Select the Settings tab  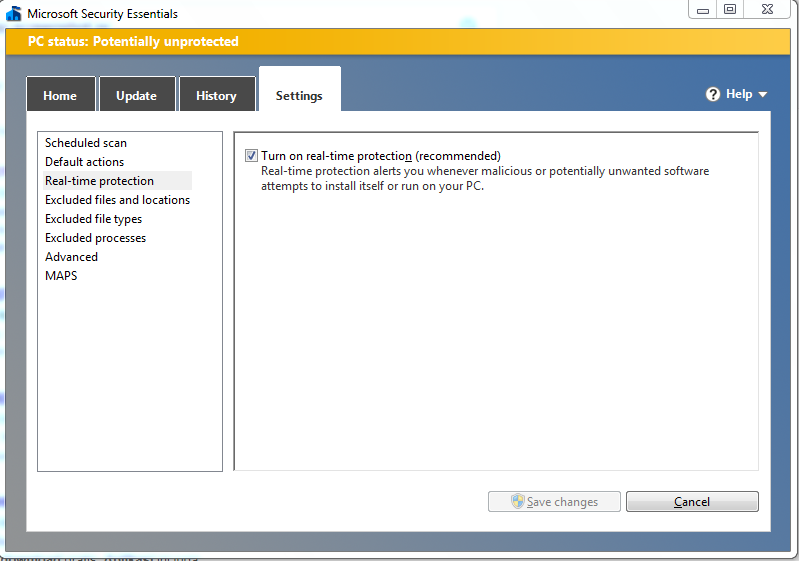300,90
